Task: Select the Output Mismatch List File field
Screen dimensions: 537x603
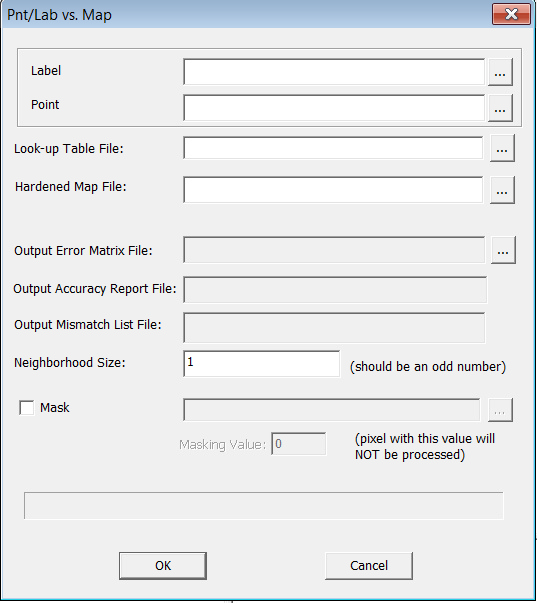Action: 334,328
